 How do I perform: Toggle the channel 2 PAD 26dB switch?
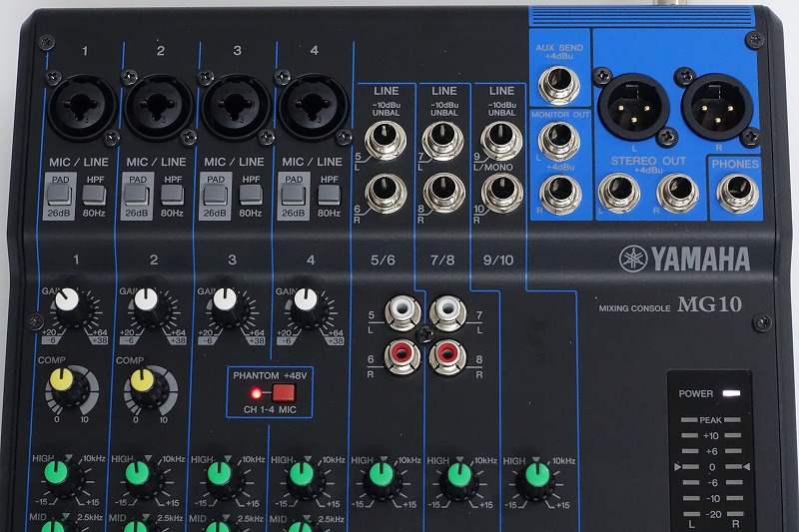click(x=138, y=196)
